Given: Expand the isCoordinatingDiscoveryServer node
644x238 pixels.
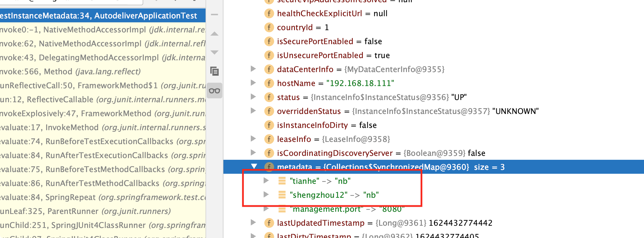Looking at the screenshot, I should 253,153.
